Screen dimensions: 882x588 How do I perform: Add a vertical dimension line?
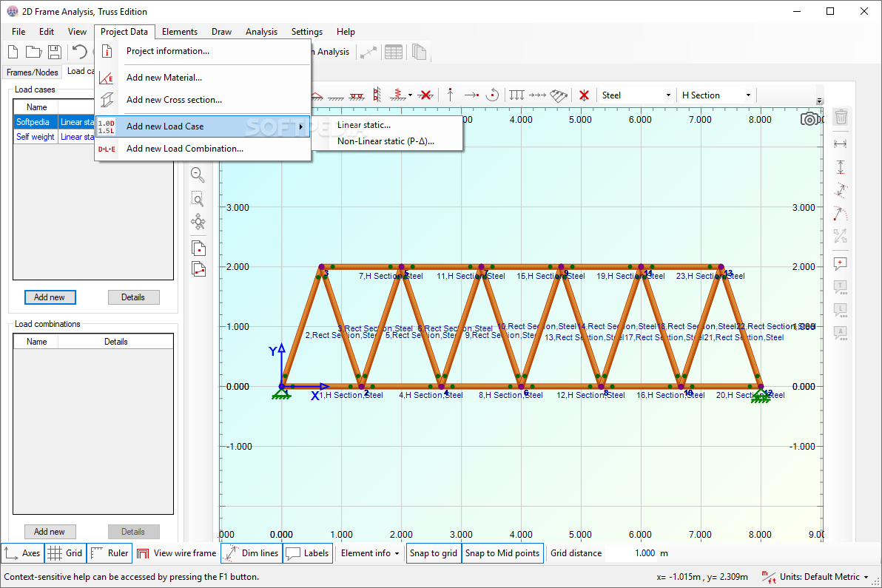point(841,167)
